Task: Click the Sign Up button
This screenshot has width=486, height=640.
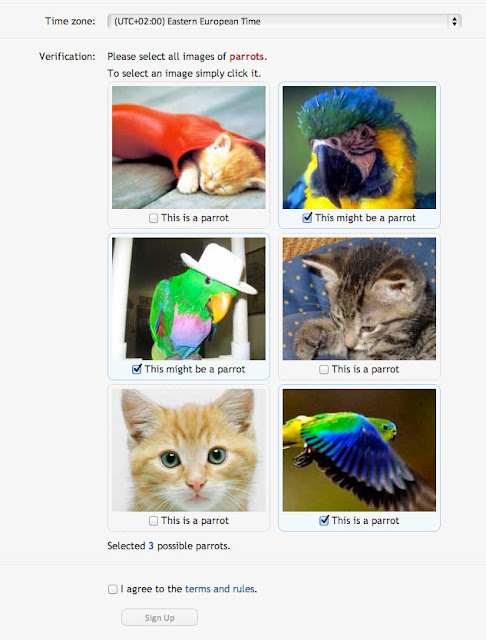Action: click(x=160, y=618)
